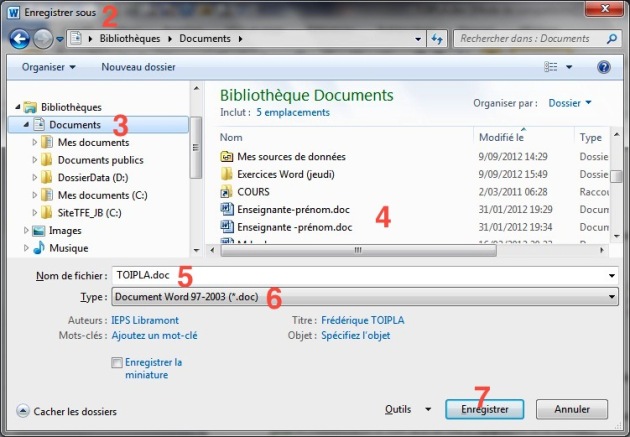Select the Enseignante -prénom.doc file with space
630x437 pixels.
click(295, 227)
